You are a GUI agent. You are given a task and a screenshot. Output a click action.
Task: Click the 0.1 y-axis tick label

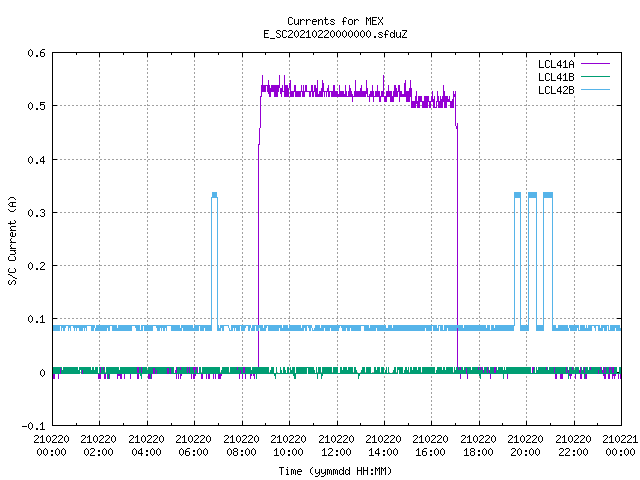click(x=36, y=319)
